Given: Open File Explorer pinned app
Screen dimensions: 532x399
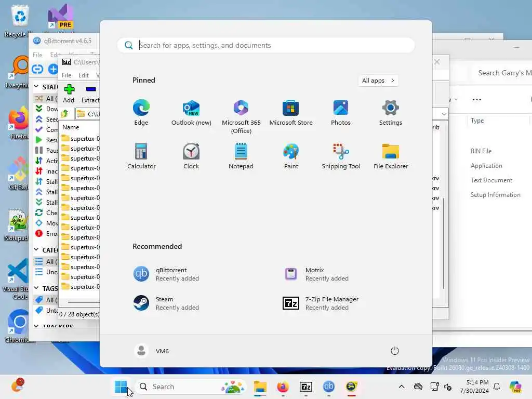Looking at the screenshot, I should pos(391,156).
